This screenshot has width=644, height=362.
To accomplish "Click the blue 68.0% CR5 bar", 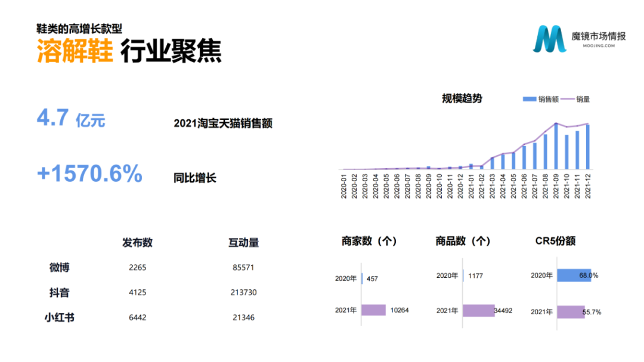I will (x=574, y=276).
